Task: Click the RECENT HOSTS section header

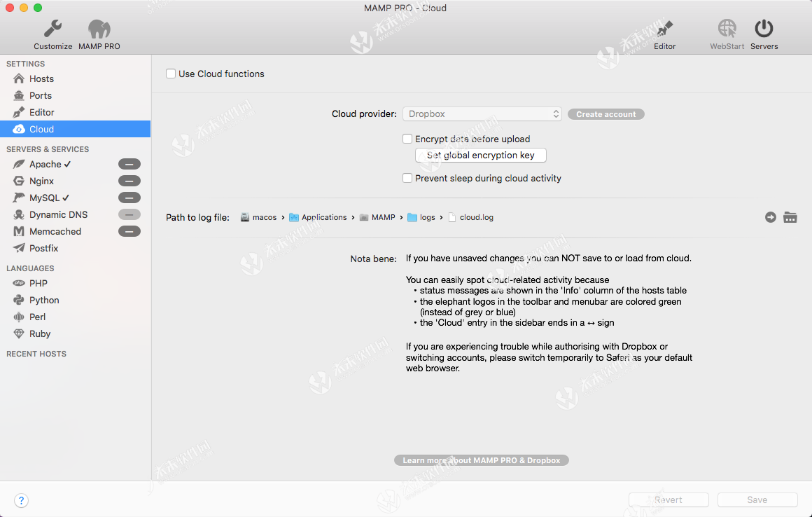Action: tap(36, 354)
